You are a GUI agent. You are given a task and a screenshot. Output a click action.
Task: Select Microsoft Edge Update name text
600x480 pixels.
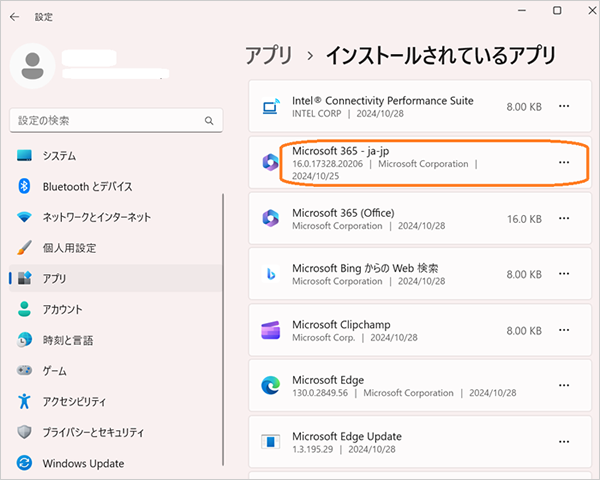pyautogui.click(x=347, y=436)
